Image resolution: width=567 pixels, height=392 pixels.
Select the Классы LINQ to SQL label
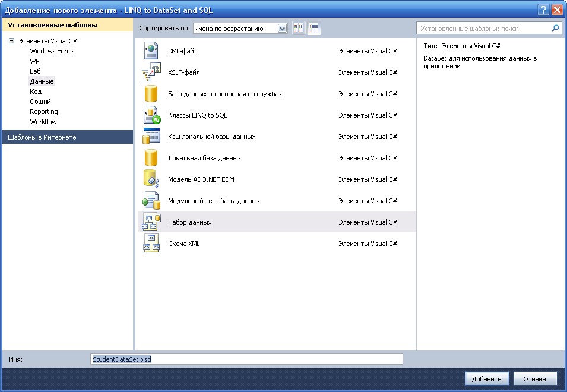[198, 115]
